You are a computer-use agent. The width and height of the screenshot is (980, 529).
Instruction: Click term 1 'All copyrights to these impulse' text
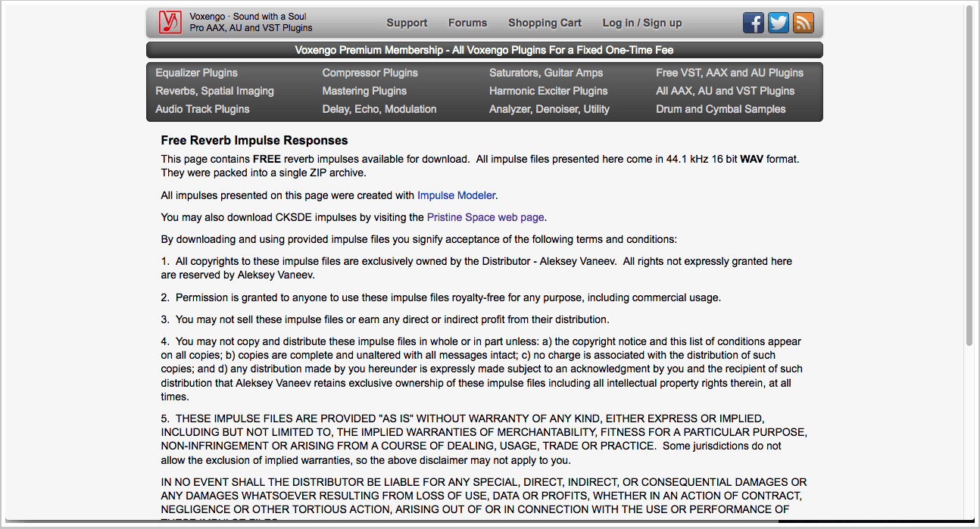[x=476, y=268]
